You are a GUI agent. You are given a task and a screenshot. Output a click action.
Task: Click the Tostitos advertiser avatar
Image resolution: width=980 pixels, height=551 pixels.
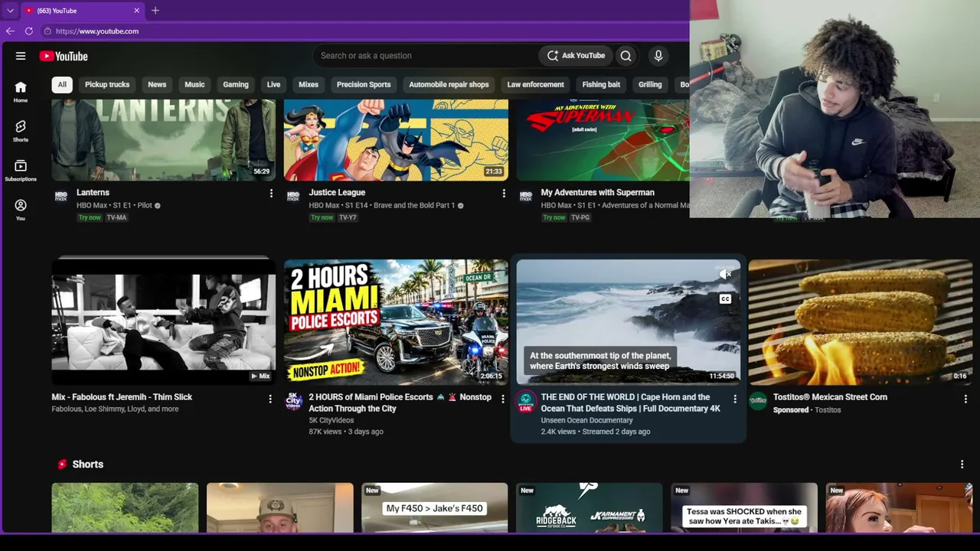pyautogui.click(x=758, y=401)
